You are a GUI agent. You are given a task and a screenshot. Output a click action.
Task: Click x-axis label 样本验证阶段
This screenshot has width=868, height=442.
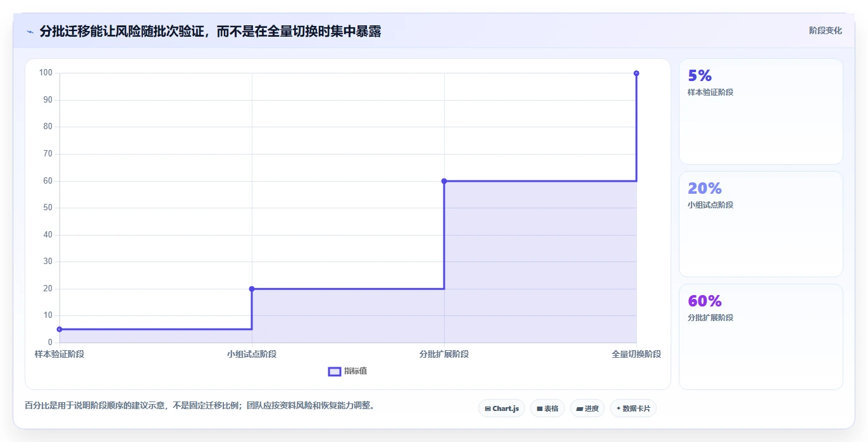click(x=59, y=354)
